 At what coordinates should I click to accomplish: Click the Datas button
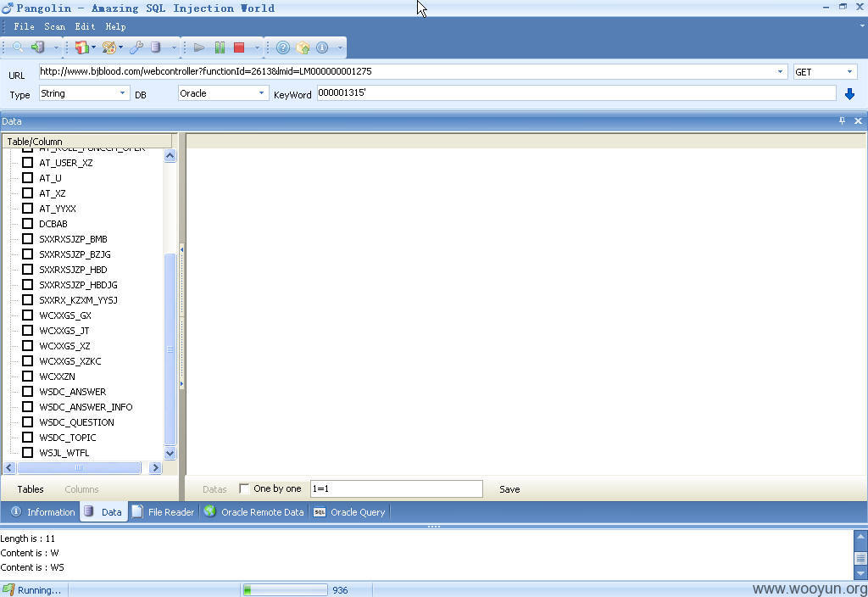[214, 489]
